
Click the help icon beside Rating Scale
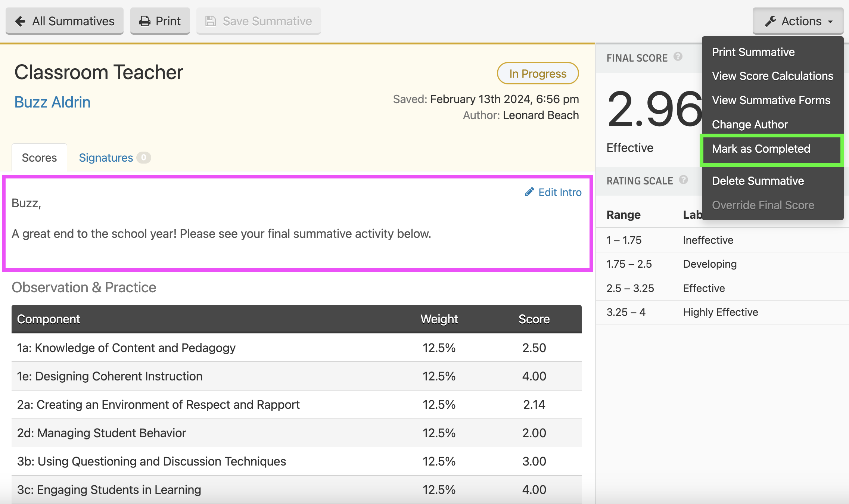point(683,180)
